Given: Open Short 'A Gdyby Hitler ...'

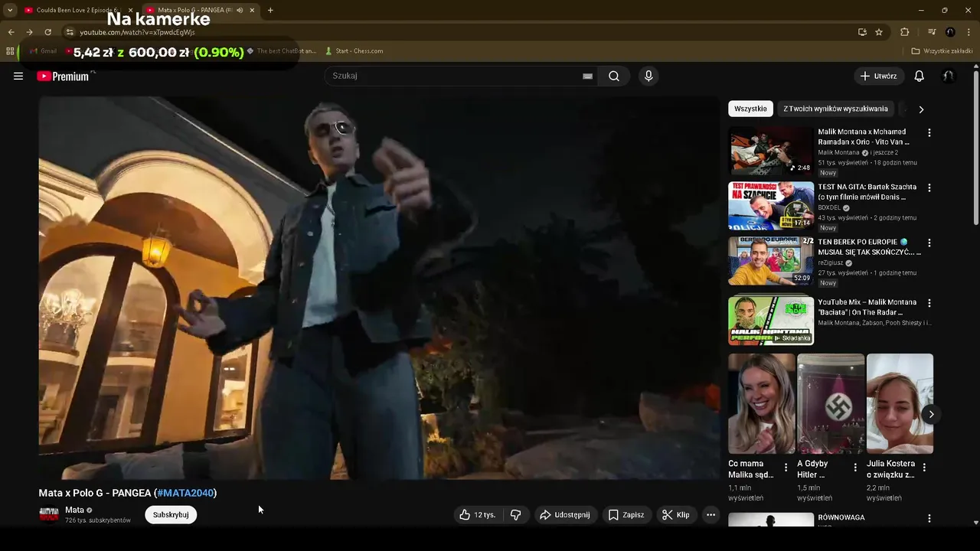Looking at the screenshot, I should point(831,403).
